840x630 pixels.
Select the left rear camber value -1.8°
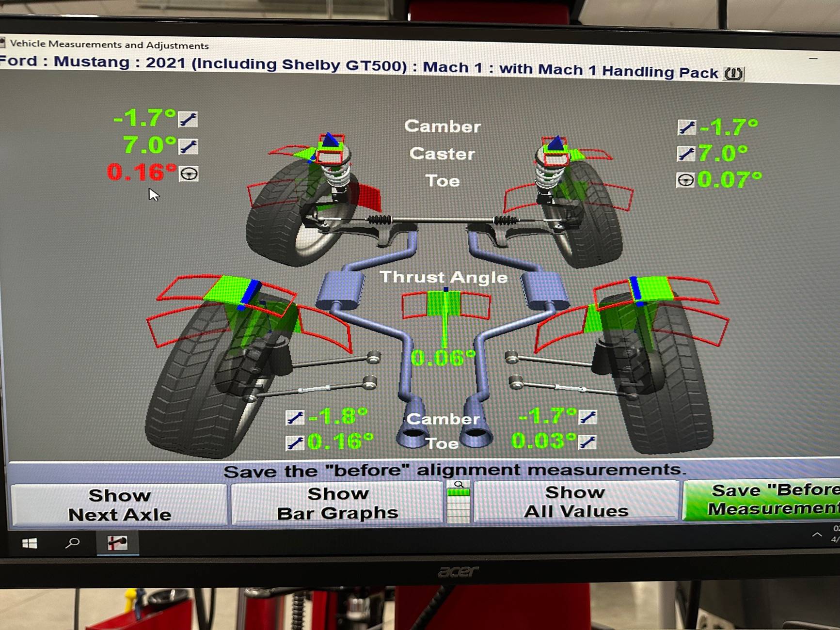tap(338, 416)
